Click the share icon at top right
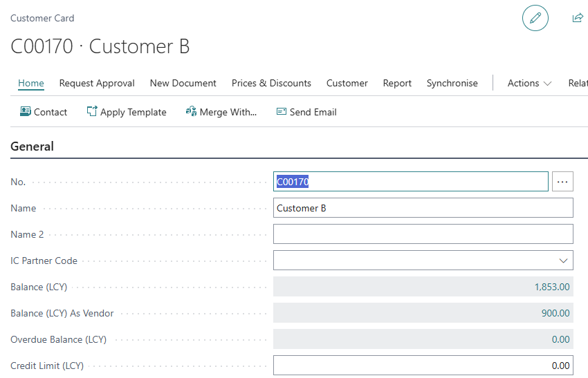 coord(578,18)
